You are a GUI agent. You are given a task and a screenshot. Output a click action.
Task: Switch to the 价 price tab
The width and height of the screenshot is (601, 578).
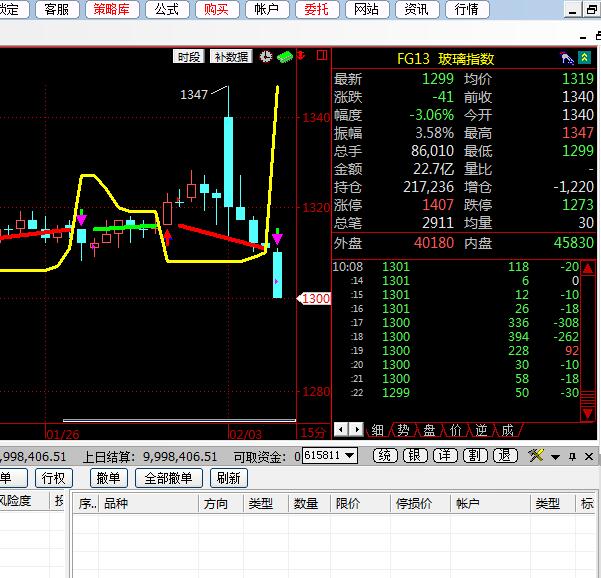[x=455, y=430]
